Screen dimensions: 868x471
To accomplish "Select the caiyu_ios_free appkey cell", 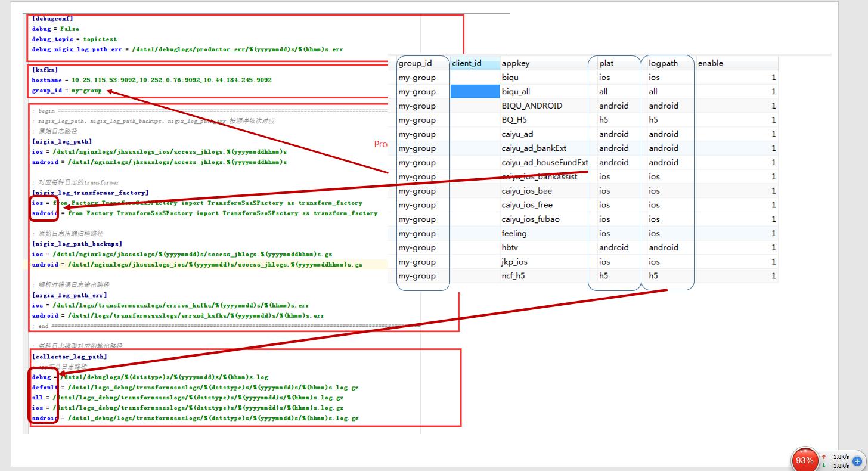I will [527, 205].
